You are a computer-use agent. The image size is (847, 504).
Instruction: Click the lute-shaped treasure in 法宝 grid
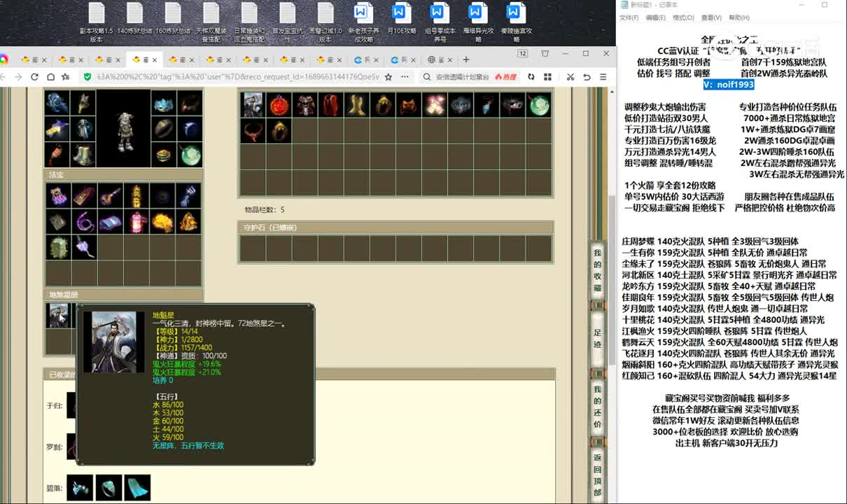(110, 195)
